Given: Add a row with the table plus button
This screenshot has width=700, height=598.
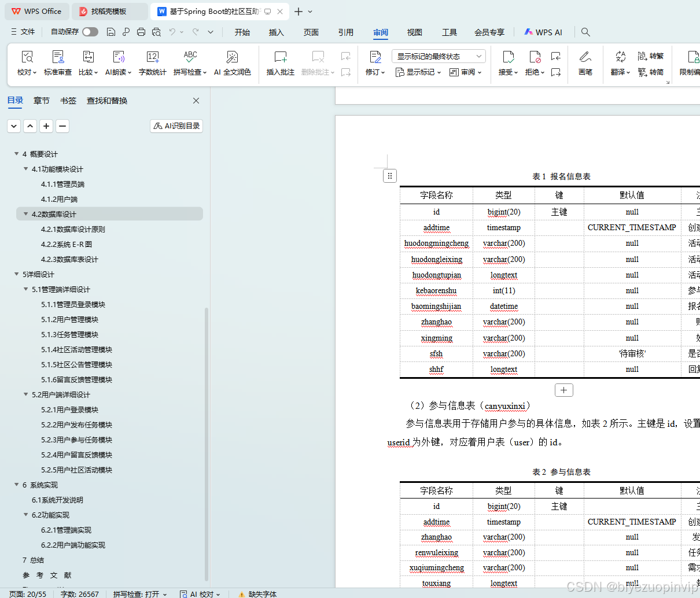Looking at the screenshot, I should pyautogui.click(x=563, y=390).
